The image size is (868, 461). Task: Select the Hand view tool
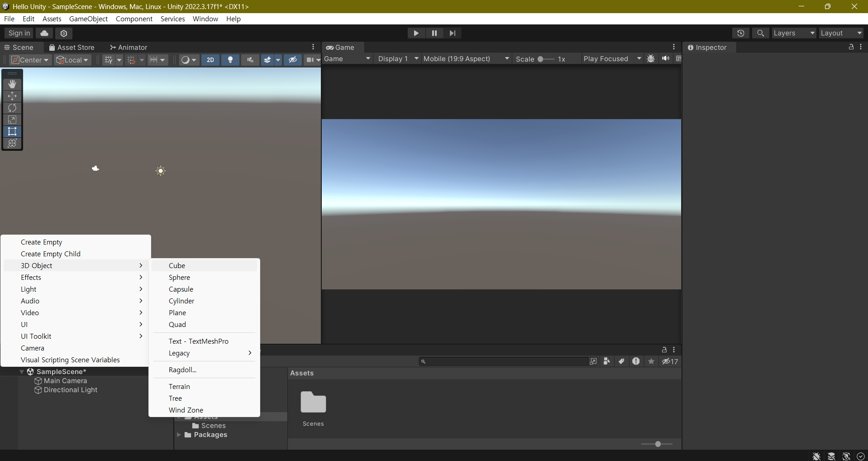(12, 84)
